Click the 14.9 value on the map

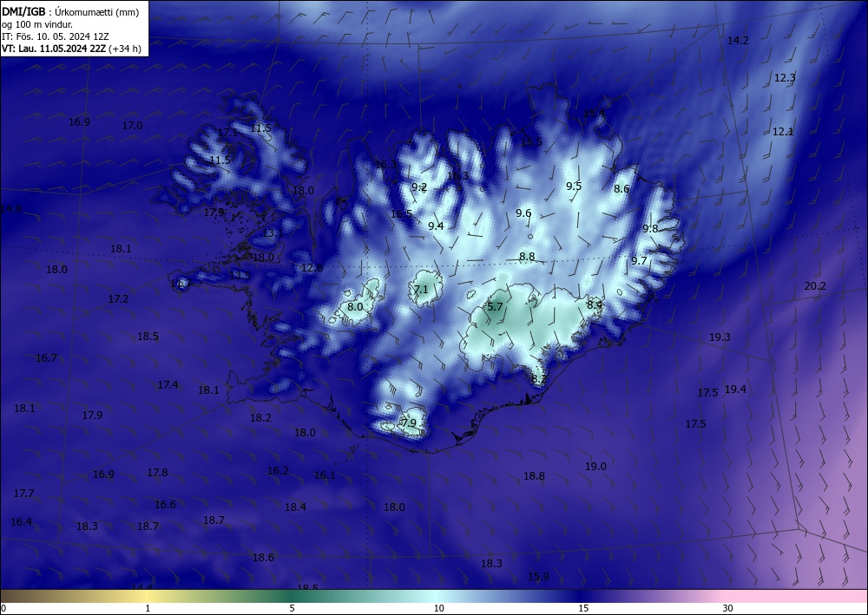[x=11, y=209]
